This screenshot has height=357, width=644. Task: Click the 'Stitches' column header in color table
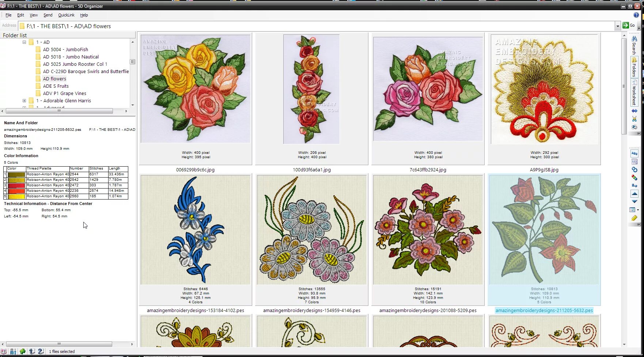point(98,168)
